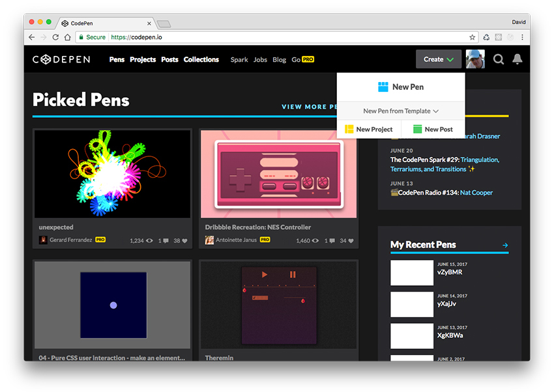Viewport: 554px width, 392px height.
Task: Select the CodePen browser tab
Action: click(107, 23)
